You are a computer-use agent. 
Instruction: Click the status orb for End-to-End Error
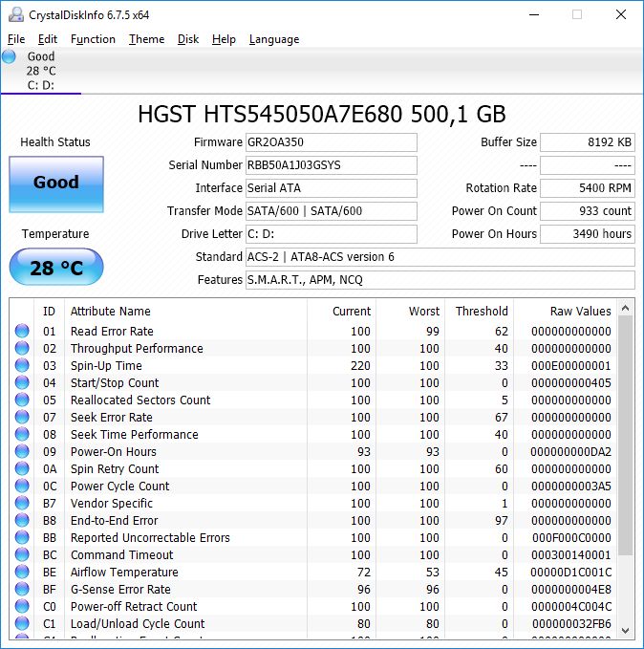coord(22,520)
